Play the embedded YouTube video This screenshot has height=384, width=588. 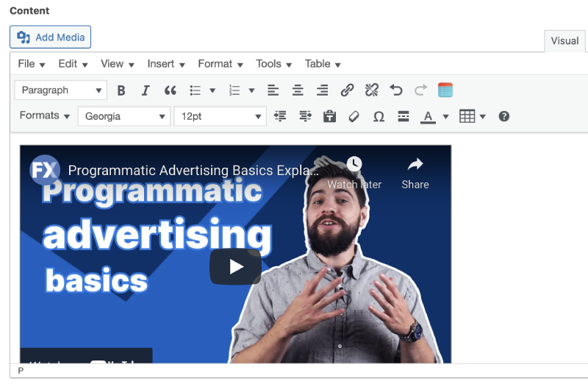click(235, 267)
